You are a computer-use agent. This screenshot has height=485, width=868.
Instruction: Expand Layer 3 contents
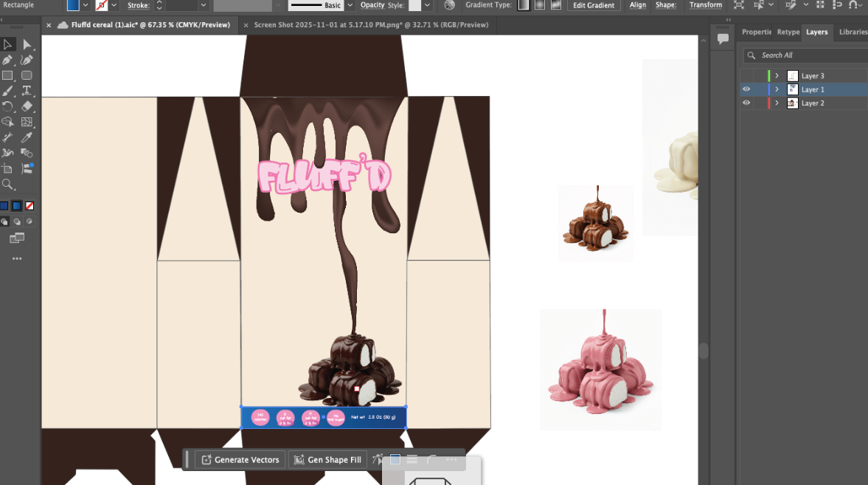pos(777,76)
